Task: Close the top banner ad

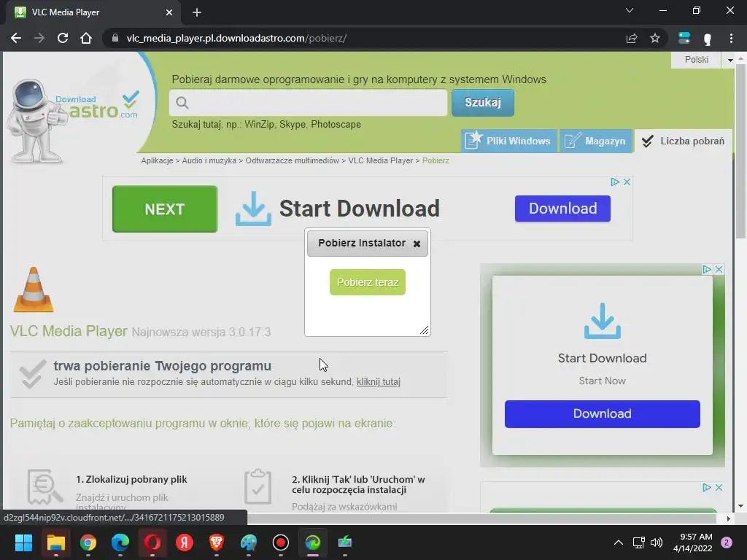Action: click(x=627, y=182)
